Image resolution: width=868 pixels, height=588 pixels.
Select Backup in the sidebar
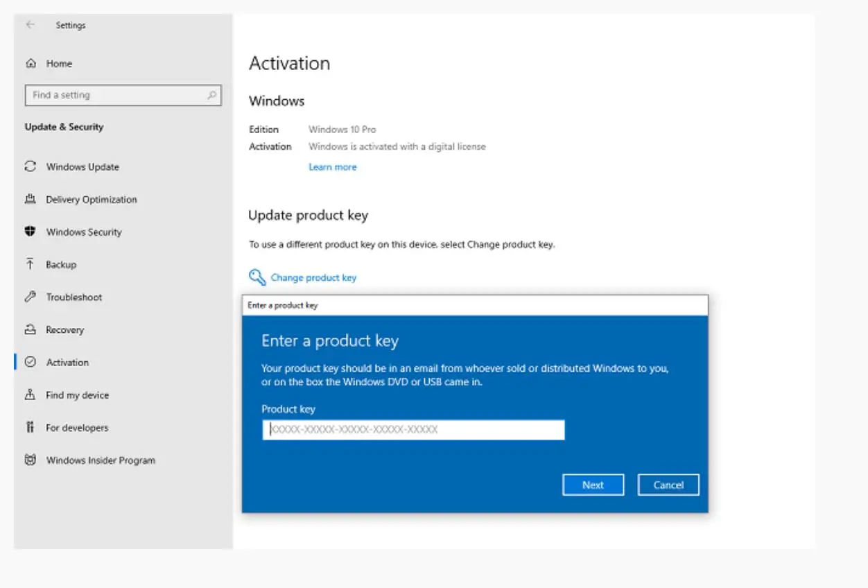click(61, 264)
